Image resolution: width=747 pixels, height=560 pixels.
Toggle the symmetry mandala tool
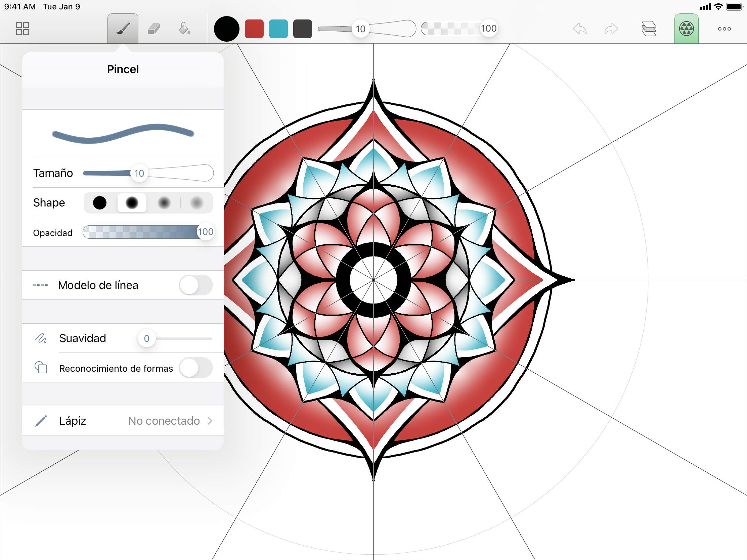tap(686, 29)
